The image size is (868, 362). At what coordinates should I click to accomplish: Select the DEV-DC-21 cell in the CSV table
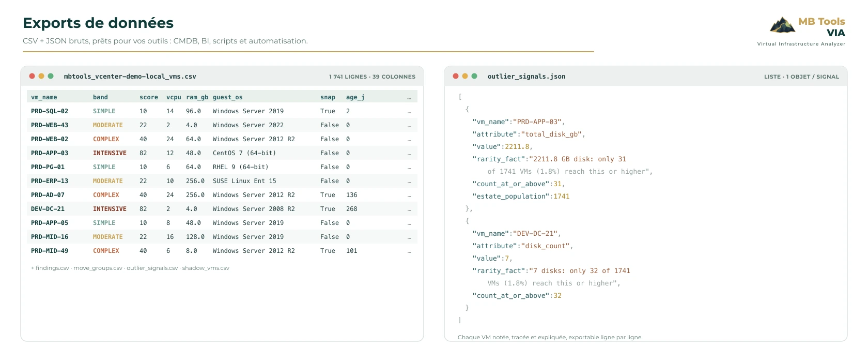48,209
